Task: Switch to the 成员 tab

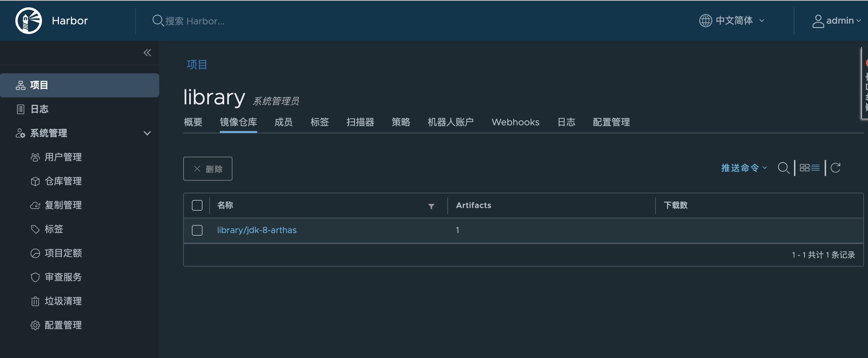Action: tap(283, 122)
